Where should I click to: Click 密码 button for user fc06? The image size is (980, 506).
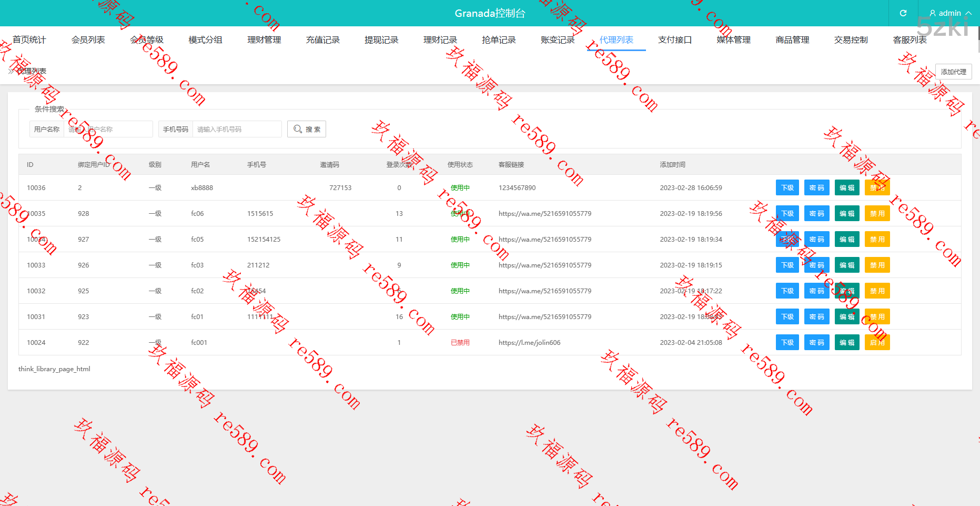816,214
